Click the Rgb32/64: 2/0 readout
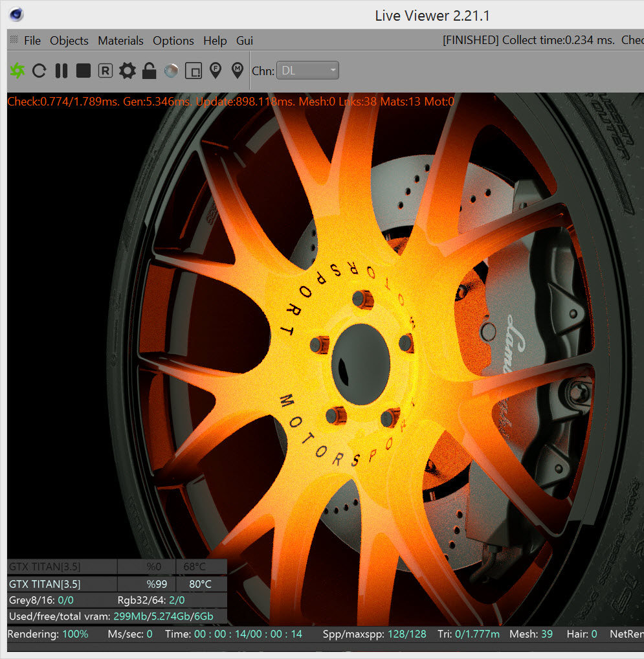This screenshot has height=659, width=644. click(151, 600)
